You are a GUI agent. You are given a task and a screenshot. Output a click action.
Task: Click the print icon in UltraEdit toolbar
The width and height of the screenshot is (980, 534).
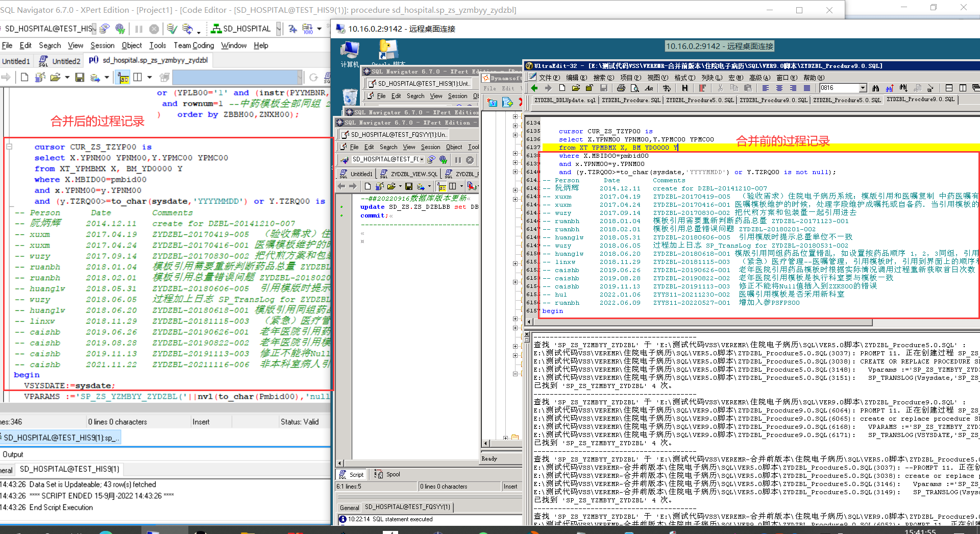pos(621,88)
